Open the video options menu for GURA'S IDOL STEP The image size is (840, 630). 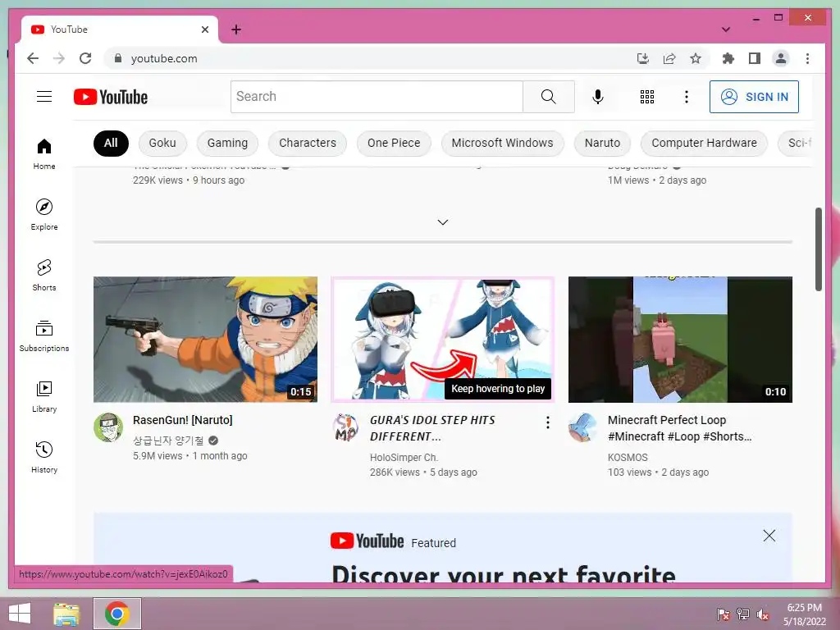point(547,422)
